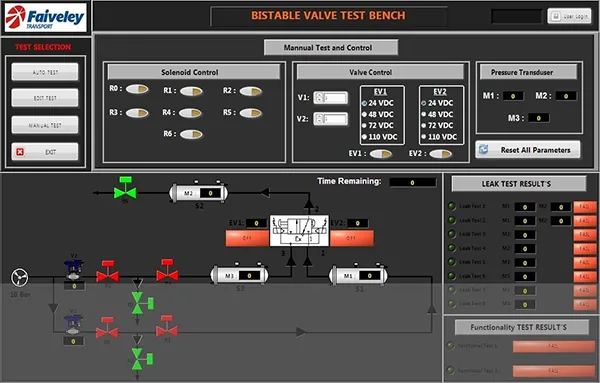This screenshot has height=383, width=600.
Task: Toggle the R5 solenoid switch
Action: click(x=251, y=113)
